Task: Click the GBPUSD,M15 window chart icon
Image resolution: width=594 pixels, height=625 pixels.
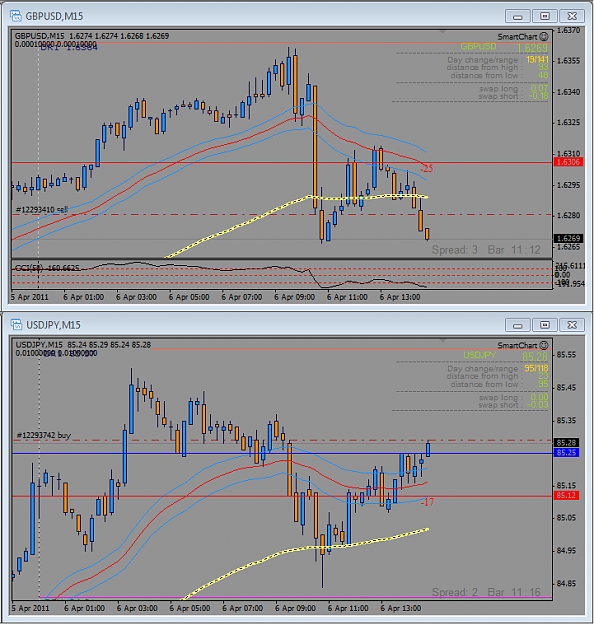Action: [x=16, y=16]
